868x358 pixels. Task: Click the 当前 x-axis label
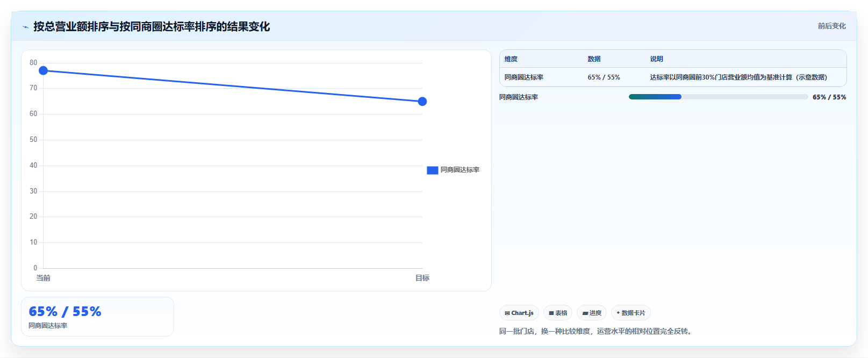[x=44, y=278]
